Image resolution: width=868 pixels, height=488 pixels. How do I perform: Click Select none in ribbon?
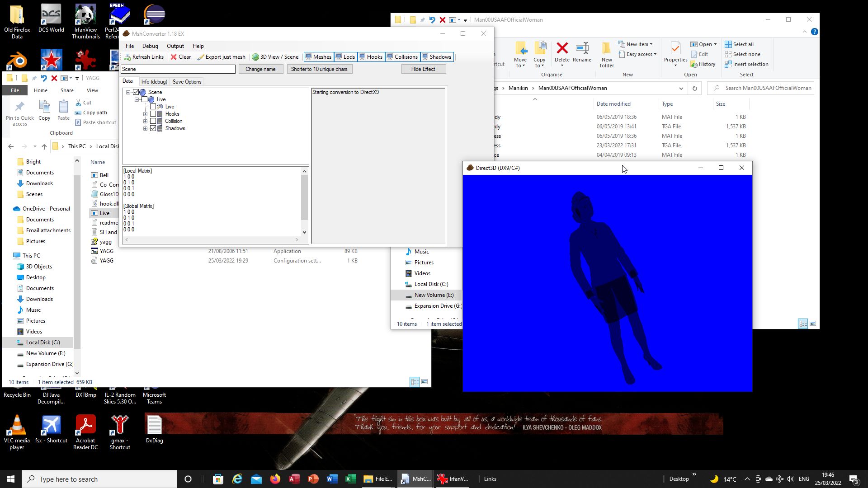point(742,54)
